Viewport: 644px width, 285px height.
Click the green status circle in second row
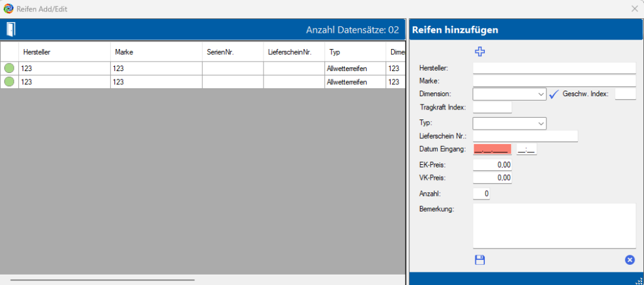[x=9, y=82]
